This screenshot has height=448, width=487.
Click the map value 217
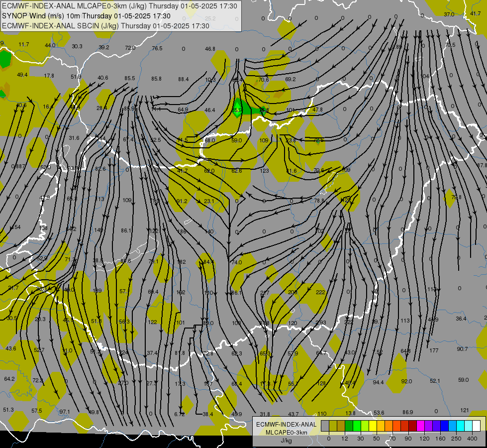pyautogui.click(x=265, y=293)
